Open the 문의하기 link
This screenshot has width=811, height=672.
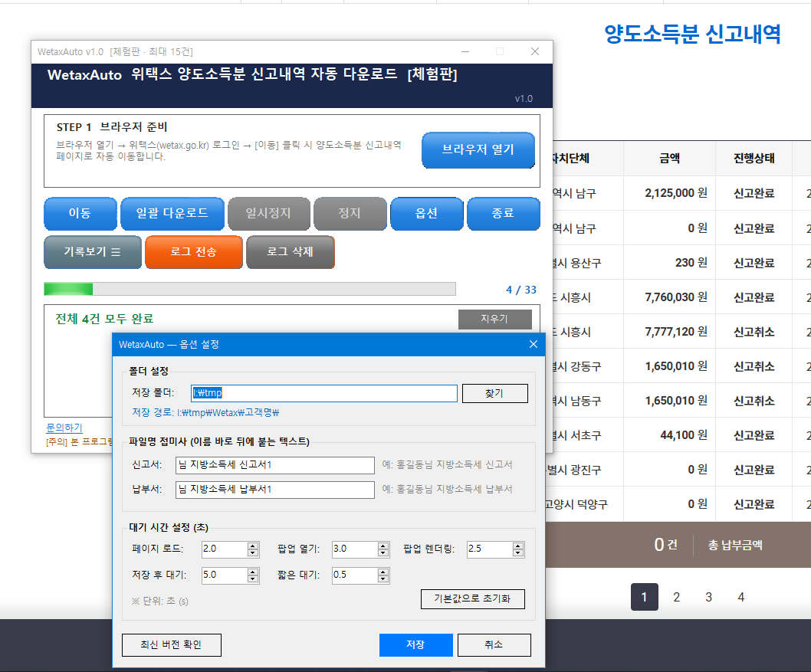64,428
